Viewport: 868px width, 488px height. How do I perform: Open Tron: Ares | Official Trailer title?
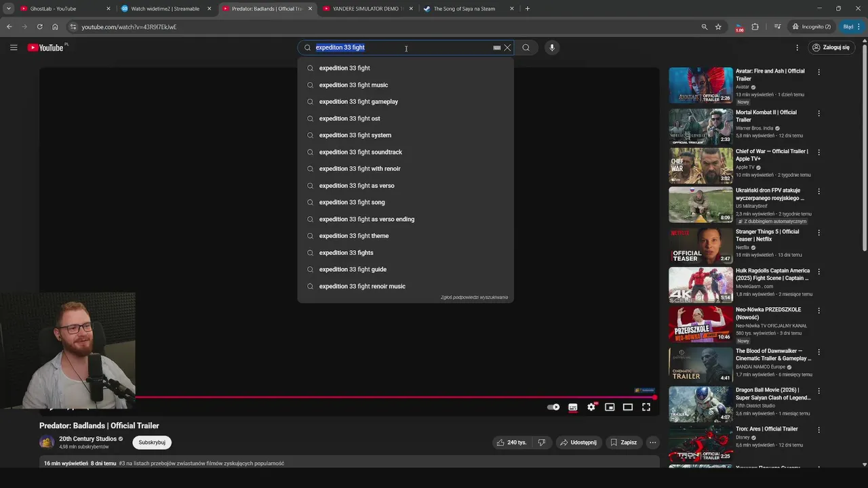pyautogui.click(x=767, y=429)
